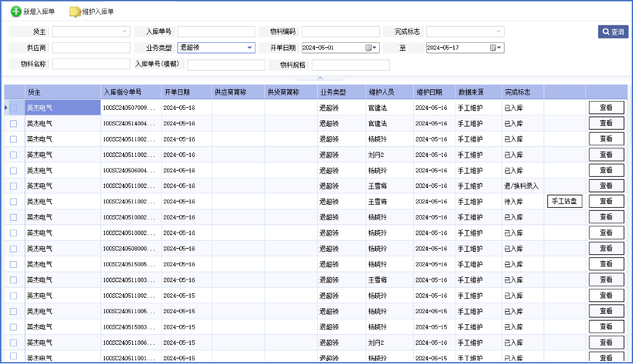Click the row indicator arrow of the first row
This screenshot has width=633, height=364.
[x=6, y=108]
